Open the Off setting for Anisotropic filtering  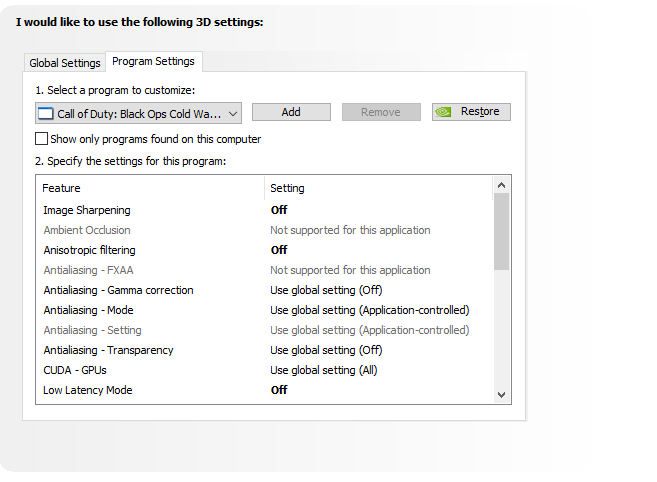279,250
